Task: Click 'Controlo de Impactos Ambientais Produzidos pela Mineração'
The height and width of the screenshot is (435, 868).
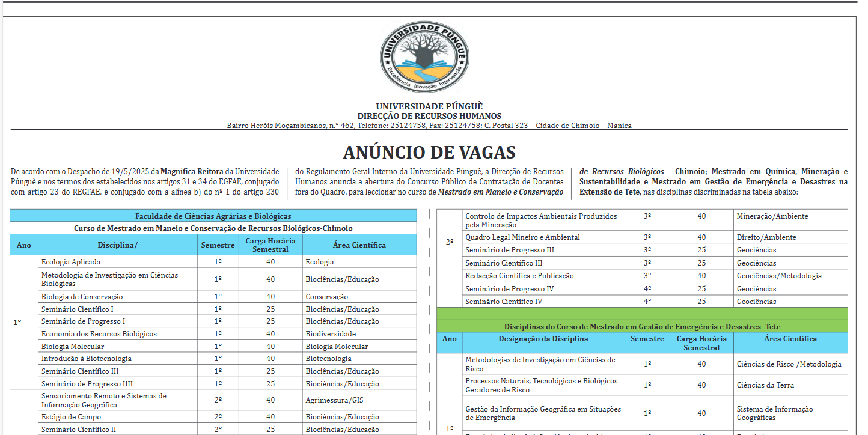Action: pyautogui.click(x=543, y=221)
